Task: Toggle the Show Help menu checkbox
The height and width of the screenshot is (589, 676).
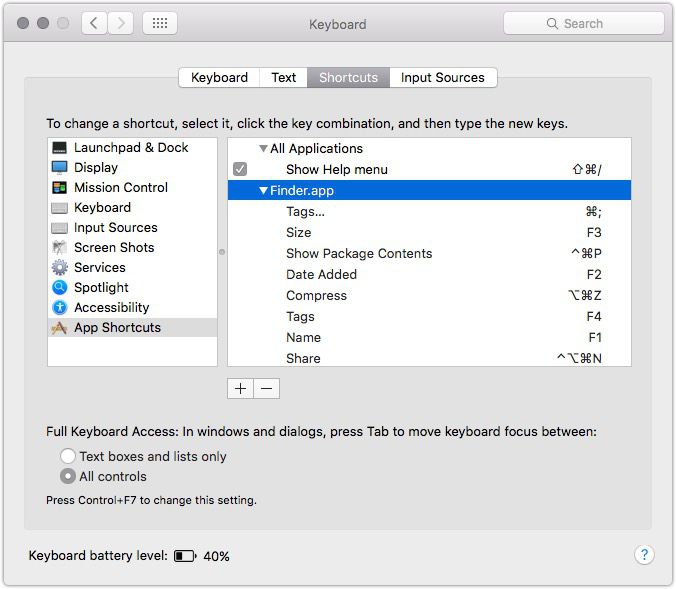Action: pyautogui.click(x=240, y=169)
